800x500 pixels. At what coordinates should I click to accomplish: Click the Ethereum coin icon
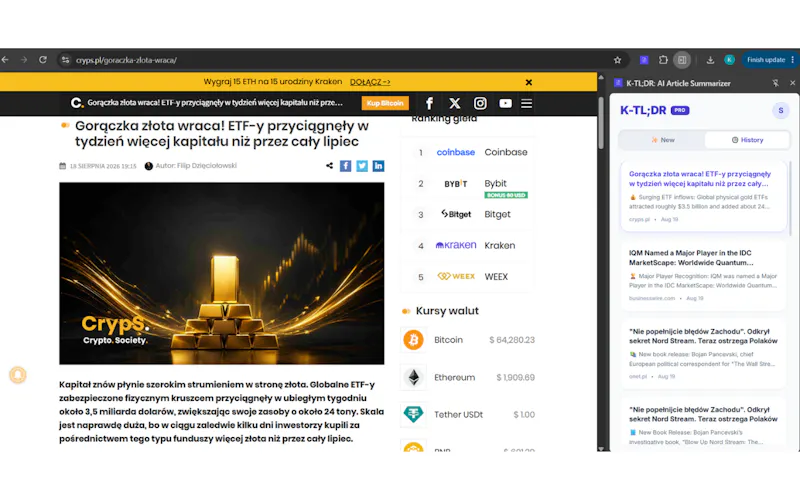pos(413,378)
